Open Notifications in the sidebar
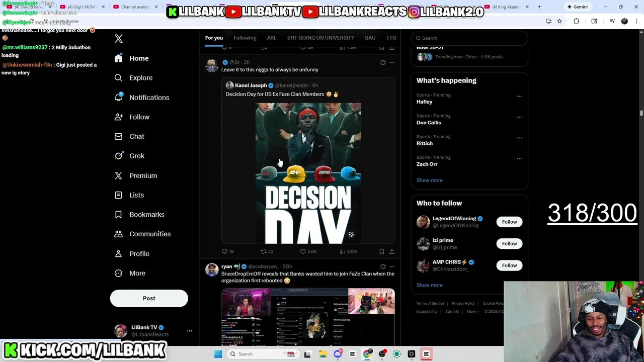The height and width of the screenshot is (362, 644). [142, 98]
